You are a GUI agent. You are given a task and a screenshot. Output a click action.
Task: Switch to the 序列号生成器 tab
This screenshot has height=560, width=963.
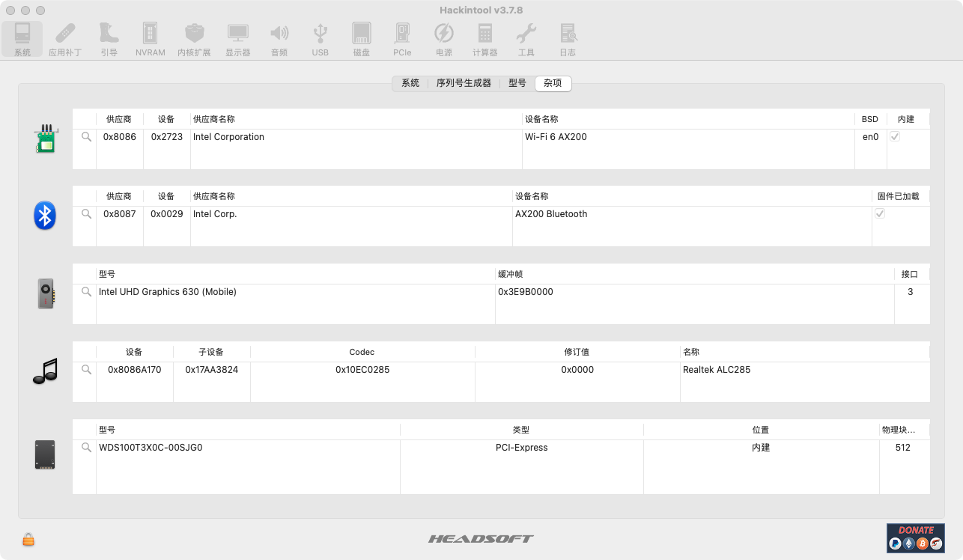coord(464,83)
